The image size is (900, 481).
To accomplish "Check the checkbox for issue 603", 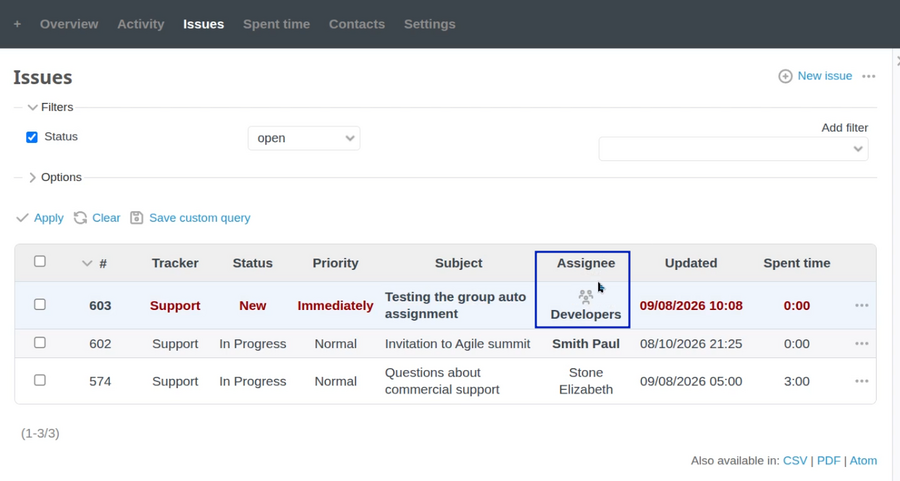I will (x=40, y=304).
